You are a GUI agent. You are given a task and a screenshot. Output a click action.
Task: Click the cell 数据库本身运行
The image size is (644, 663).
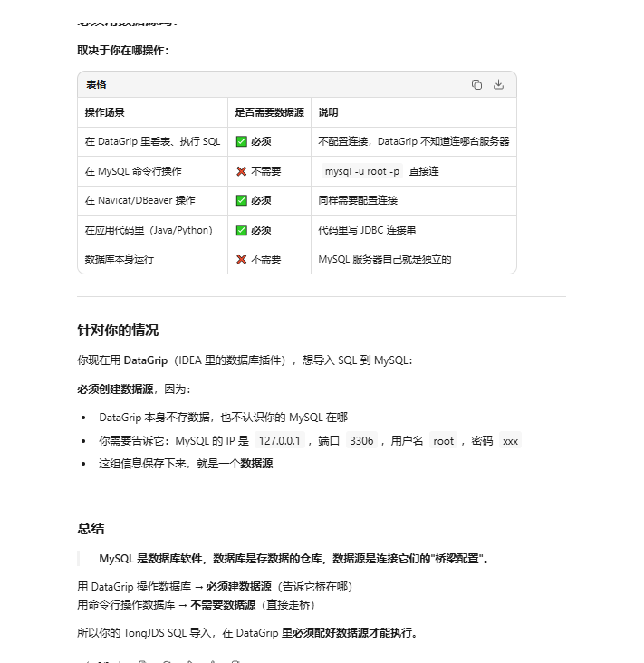[120, 259]
